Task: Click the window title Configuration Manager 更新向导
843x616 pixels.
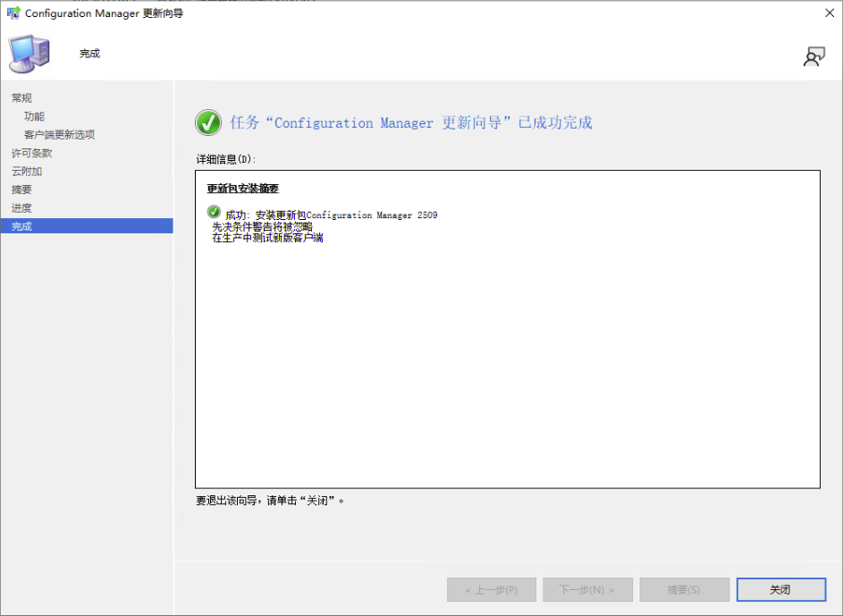Action: click(x=104, y=13)
